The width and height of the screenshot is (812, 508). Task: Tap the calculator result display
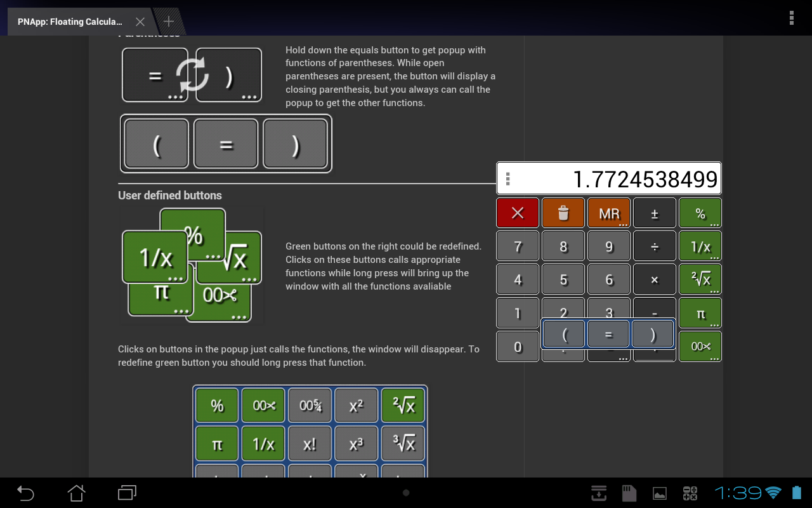(628, 178)
